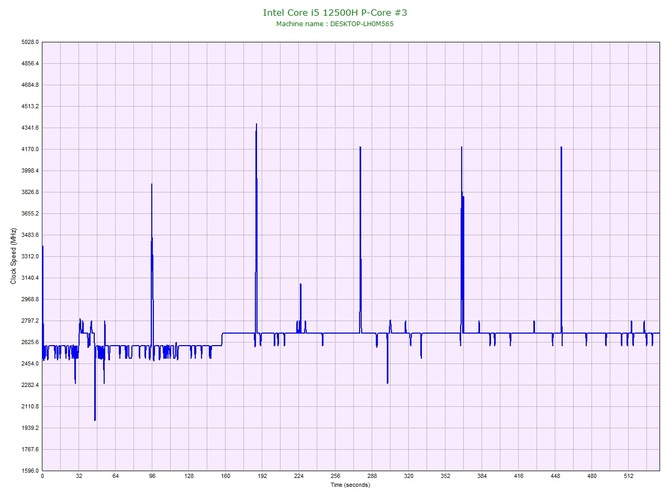Click the y-axis value 3826.8
Image resolution: width=670 pixels, height=502 pixels.
pyautogui.click(x=30, y=192)
